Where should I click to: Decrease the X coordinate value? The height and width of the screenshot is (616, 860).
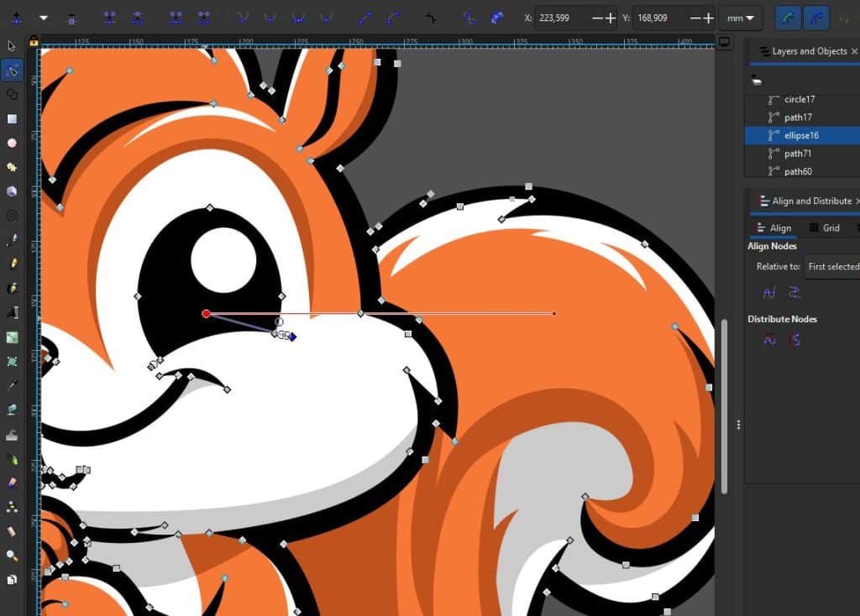tap(597, 18)
